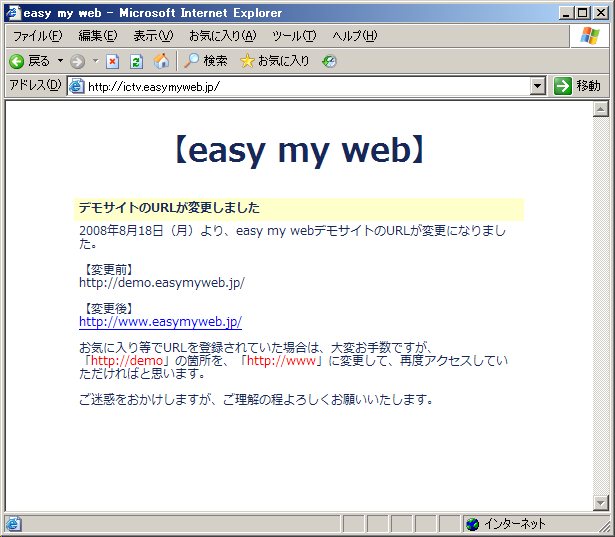Go to Home using the house icon
This screenshot has width=615, height=537.
point(161,61)
